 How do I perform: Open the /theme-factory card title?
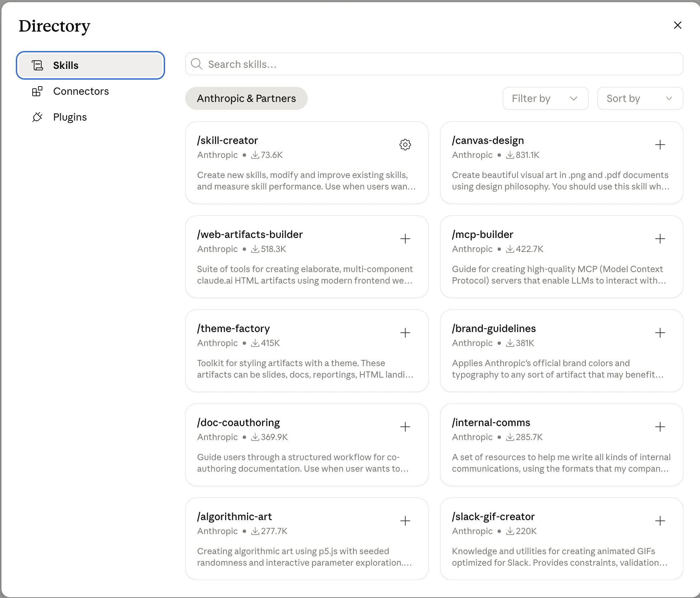point(233,328)
